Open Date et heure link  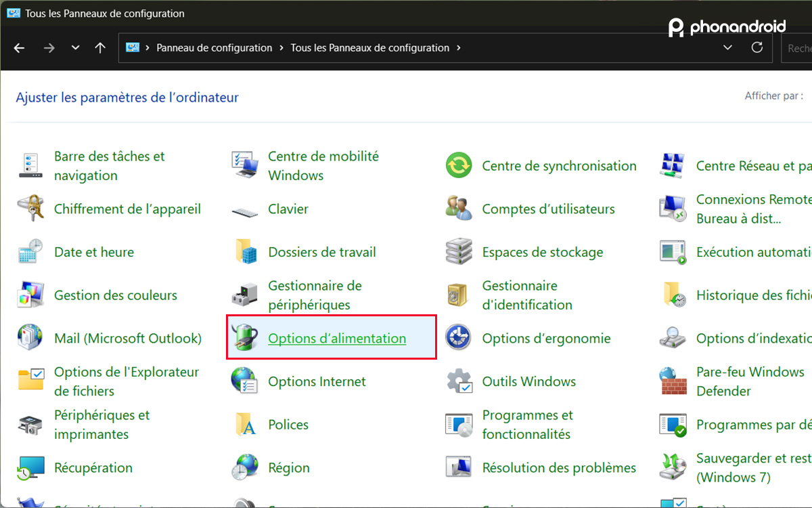coord(94,252)
